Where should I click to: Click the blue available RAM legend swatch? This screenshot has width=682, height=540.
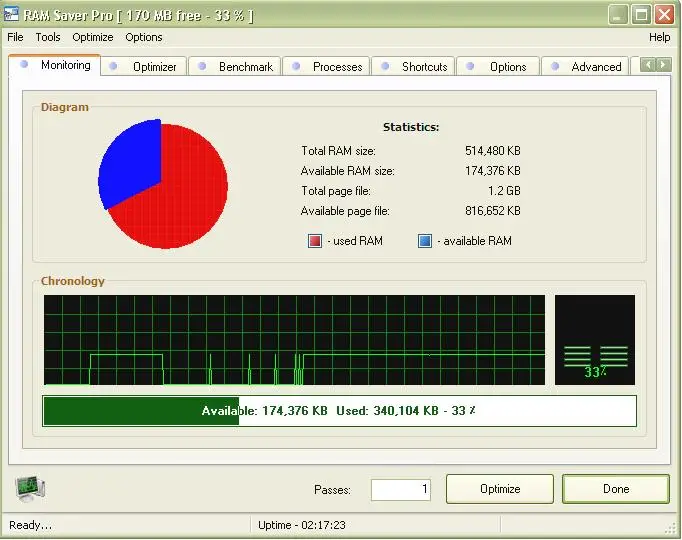tap(425, 241)
